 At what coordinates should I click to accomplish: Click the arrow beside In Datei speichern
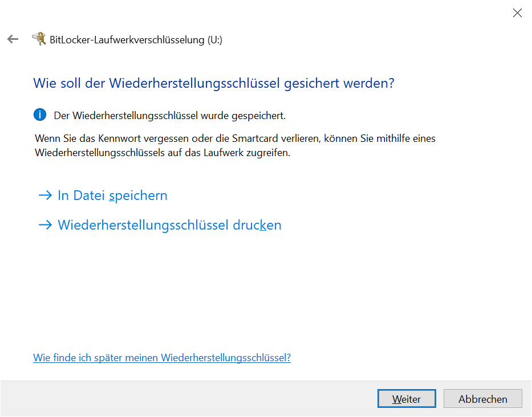(x=45, y=195)
